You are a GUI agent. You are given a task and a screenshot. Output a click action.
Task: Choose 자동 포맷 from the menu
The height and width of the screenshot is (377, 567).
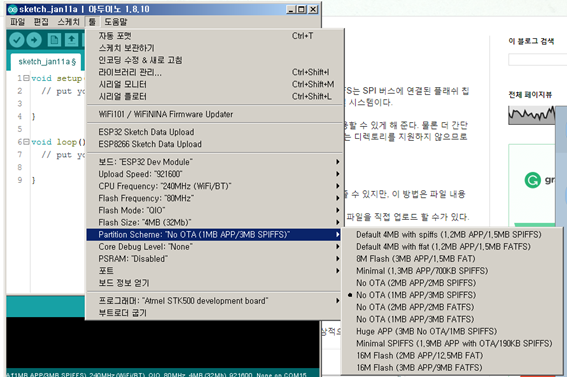click(215, 36)
